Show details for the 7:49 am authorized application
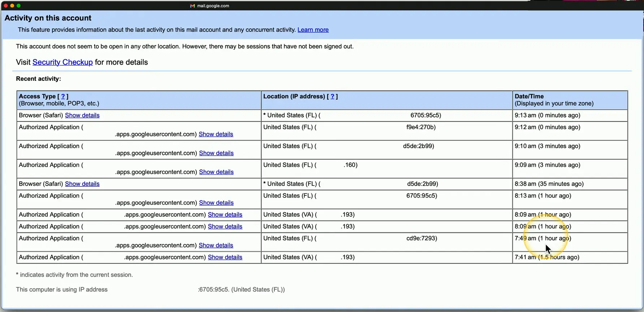Screen dimensions: 644x312 (216, 245)
